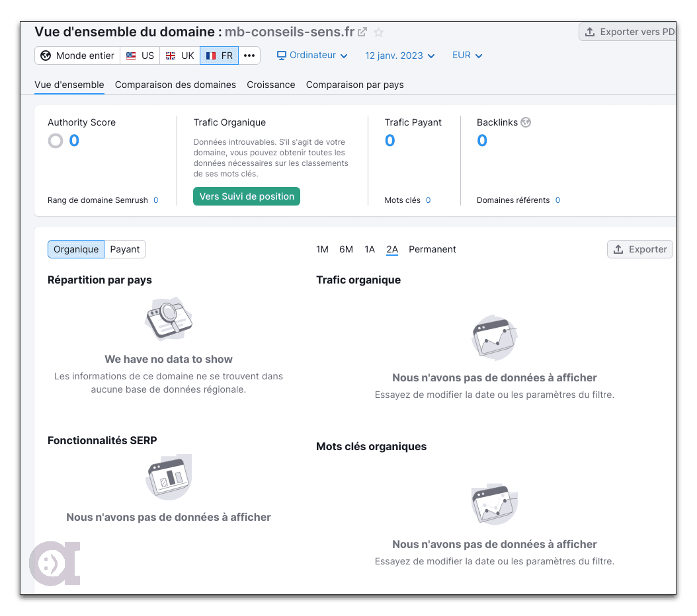697x616 pixels.
Task: Switch to Comparaison des domaines tab
Action: coord(175,85)
